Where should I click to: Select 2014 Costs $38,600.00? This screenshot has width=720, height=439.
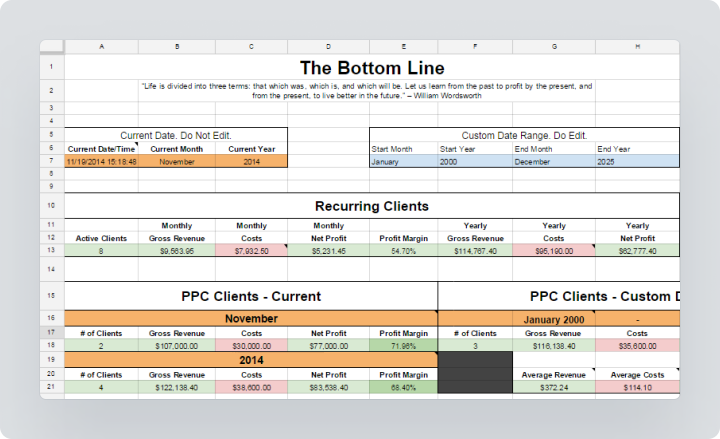252,387
